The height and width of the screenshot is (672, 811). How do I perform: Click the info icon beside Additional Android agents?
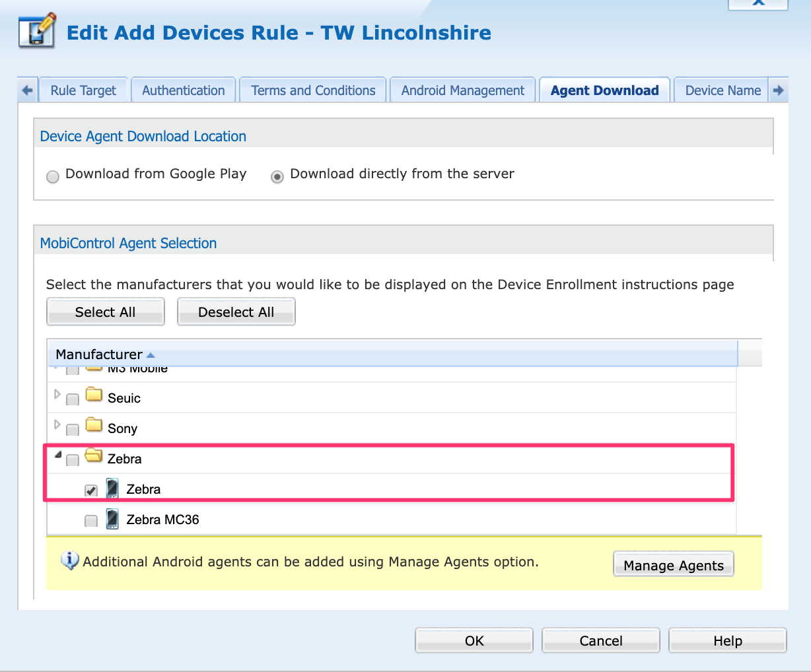click(69, 561)
